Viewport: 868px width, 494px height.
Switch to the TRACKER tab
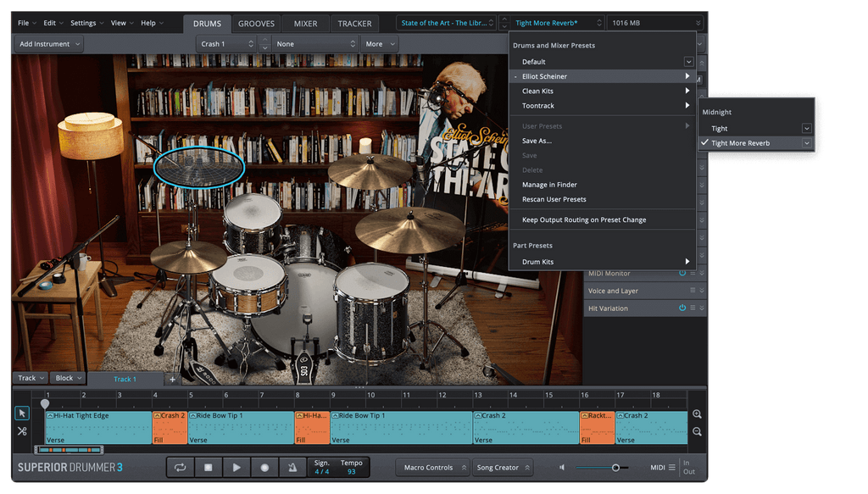pos(355,24)
